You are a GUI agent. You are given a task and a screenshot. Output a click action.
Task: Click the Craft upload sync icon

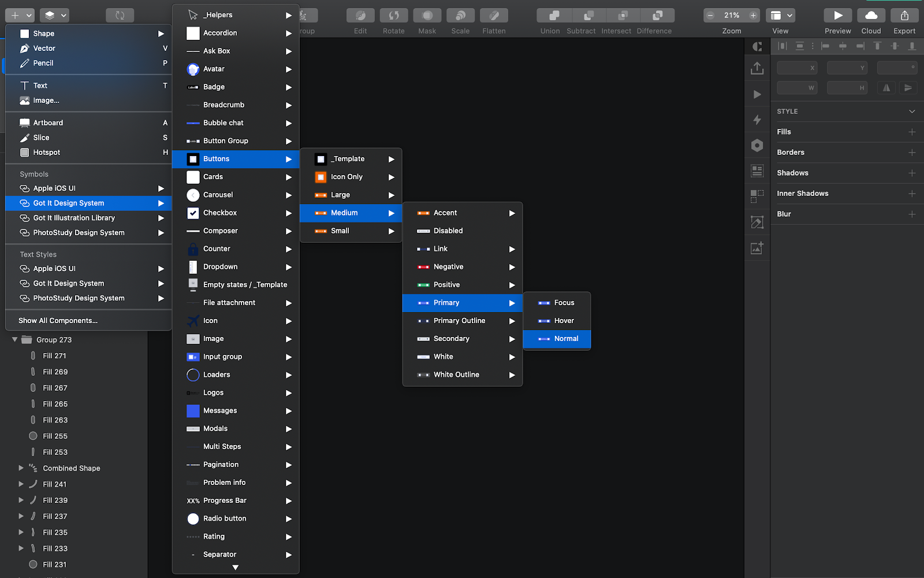(x=757, y=68)
